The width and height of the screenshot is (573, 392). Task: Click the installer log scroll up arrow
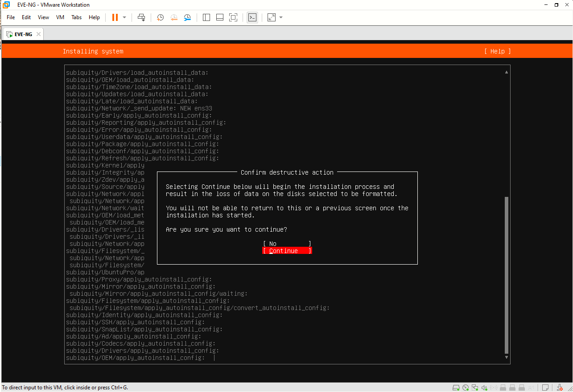pos(506,72)
